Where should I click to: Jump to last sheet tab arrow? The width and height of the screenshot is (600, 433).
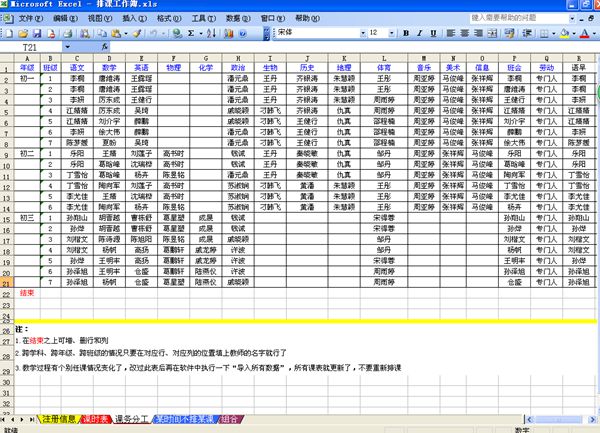click(32, 419)
